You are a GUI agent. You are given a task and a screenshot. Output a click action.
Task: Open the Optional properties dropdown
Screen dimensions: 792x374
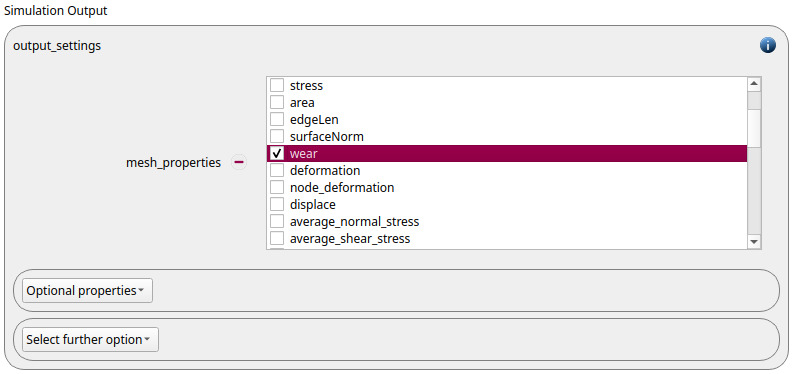pyautogui.click(x=87, y=291)
